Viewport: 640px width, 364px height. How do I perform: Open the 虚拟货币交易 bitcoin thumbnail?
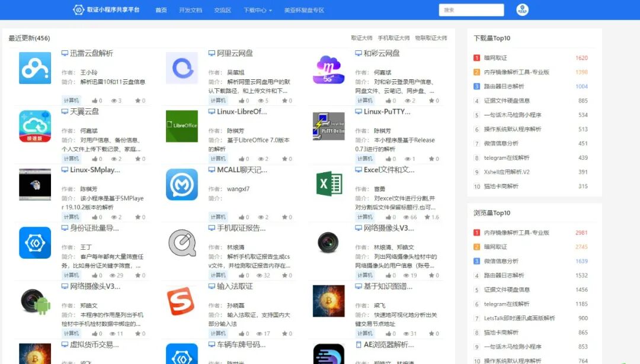pyautogui.click(x=35, y=354)
